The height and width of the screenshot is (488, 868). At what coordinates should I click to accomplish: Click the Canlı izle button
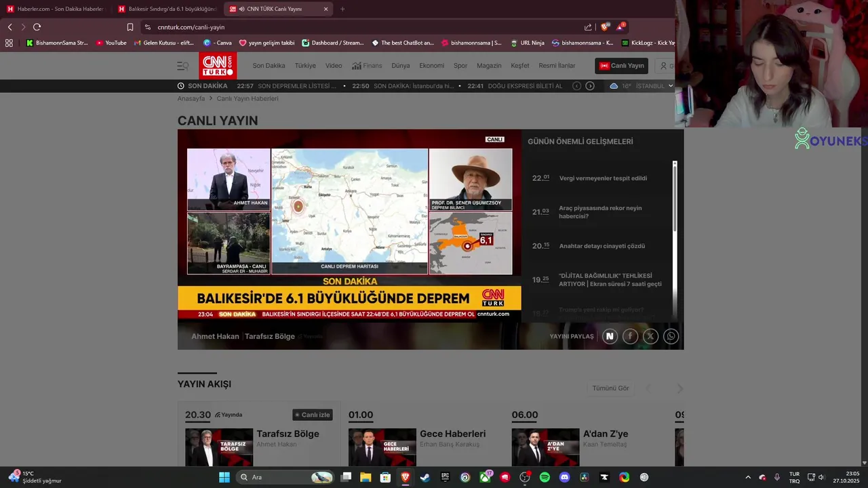pos(313,415)
